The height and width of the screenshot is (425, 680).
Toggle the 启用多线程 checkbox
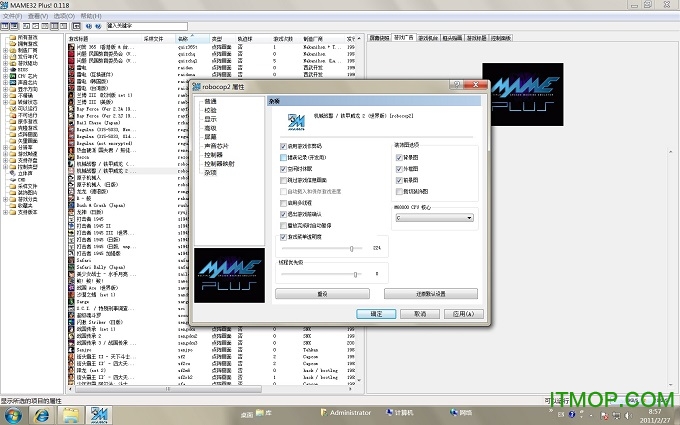point(283,203)
